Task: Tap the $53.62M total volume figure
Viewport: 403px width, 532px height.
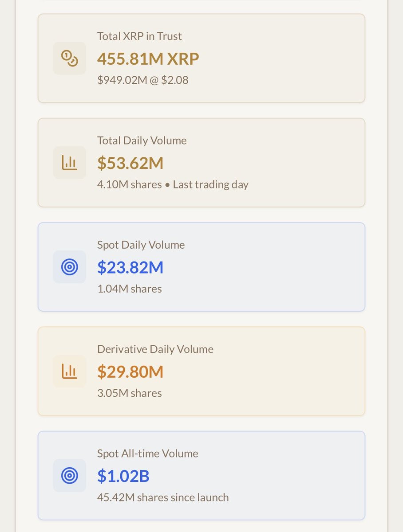Action: click(130, 163)
